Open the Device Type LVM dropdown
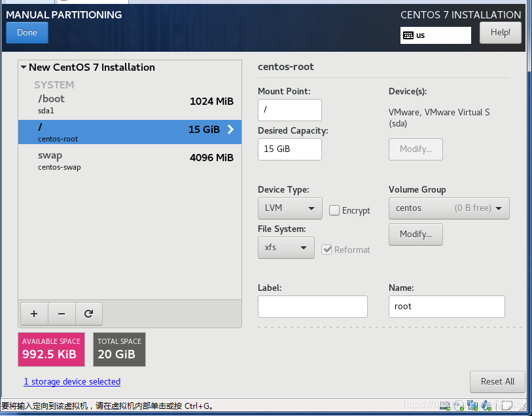 pos(290,208)
